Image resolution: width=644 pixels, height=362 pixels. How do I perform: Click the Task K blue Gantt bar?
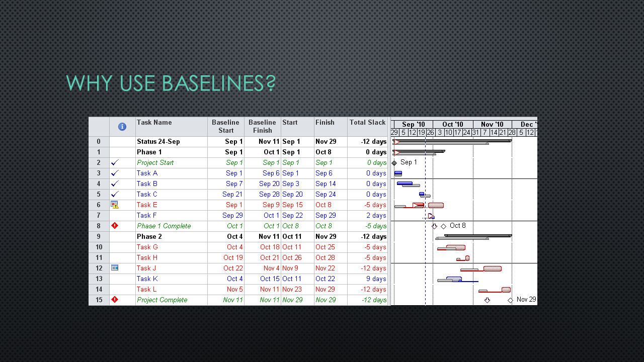[x=454, y=279]
